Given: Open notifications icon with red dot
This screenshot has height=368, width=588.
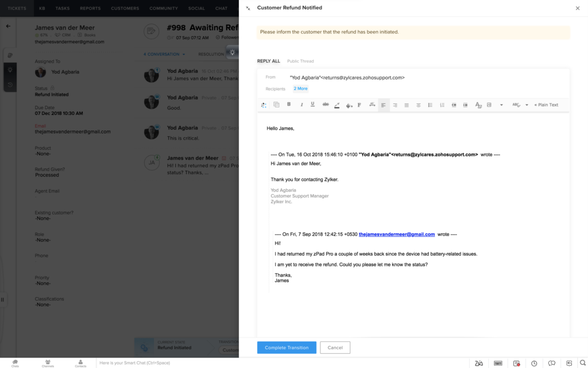Looking at the screenshot, I should click(516, 363).
